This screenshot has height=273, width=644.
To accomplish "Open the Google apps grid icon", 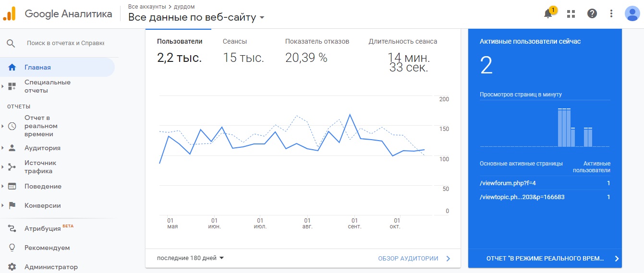I will coord(571,13).
